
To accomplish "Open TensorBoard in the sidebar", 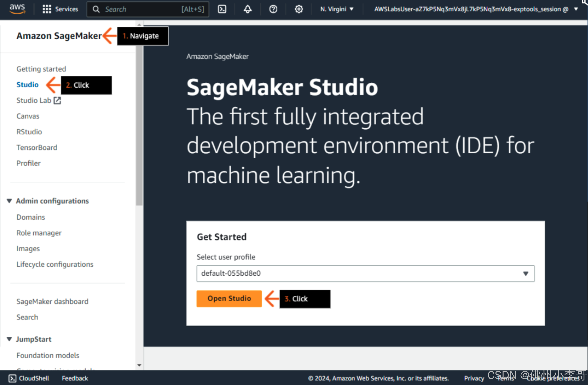I will coord(37,148).
